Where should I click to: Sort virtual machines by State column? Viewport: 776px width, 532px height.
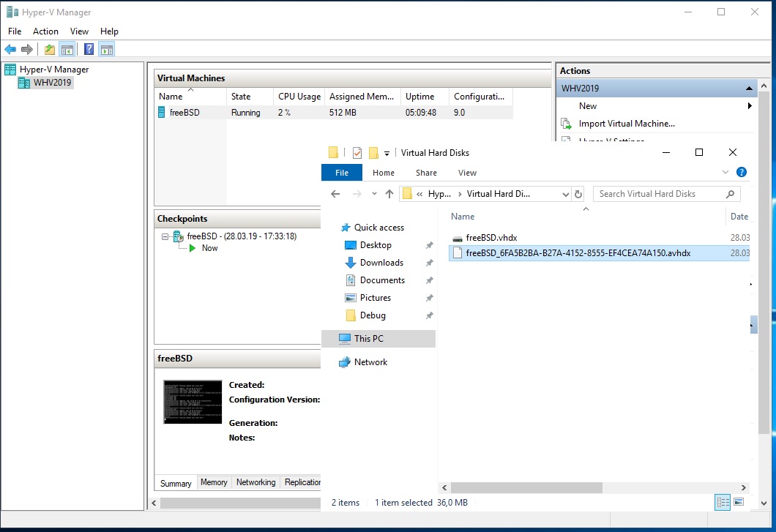[x=250, y=97]
